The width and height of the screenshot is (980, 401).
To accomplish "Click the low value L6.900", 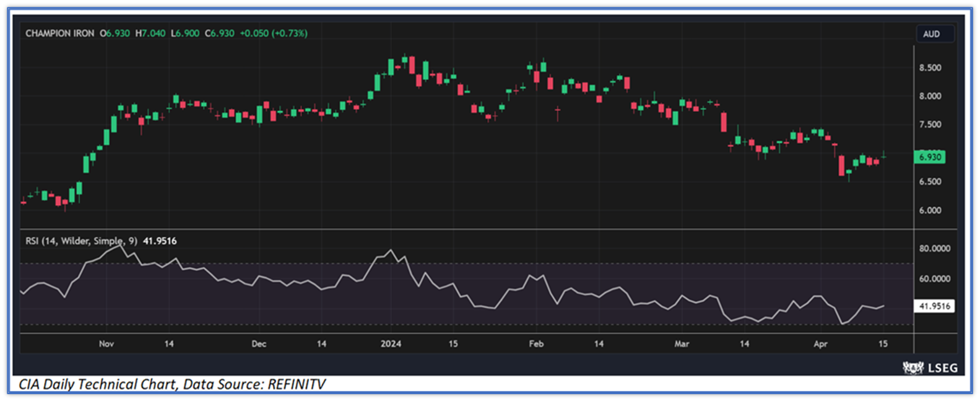I will (x=185, y=33).
